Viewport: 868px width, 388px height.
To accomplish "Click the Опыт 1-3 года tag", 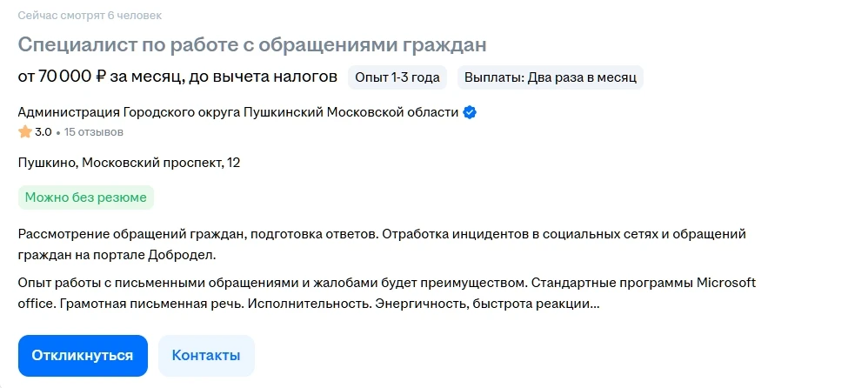I will click(397, 77).
